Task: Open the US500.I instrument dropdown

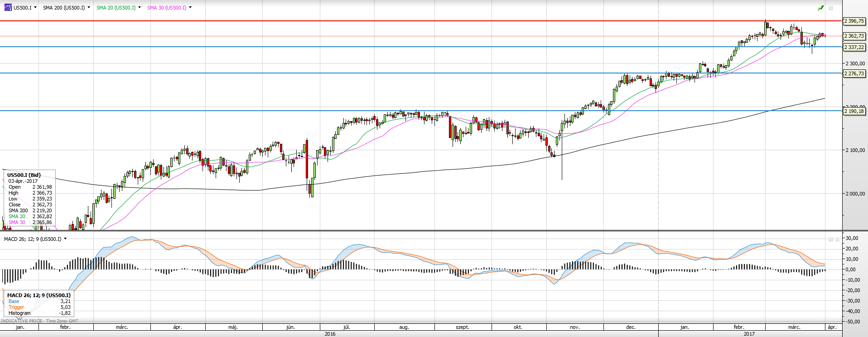Action: [x=35, y=8]
